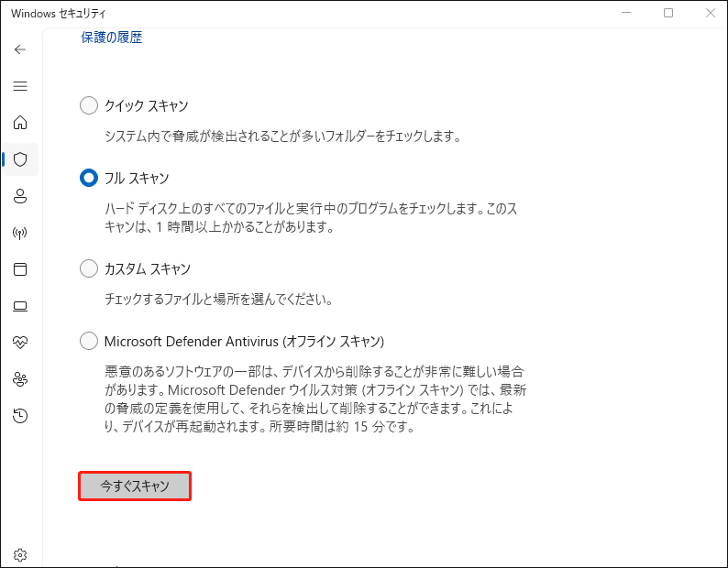Viewport: 728px width, 568px height.
Task: Go back with the back arrow
Action: pyautogui.click(x=20, y=49)
